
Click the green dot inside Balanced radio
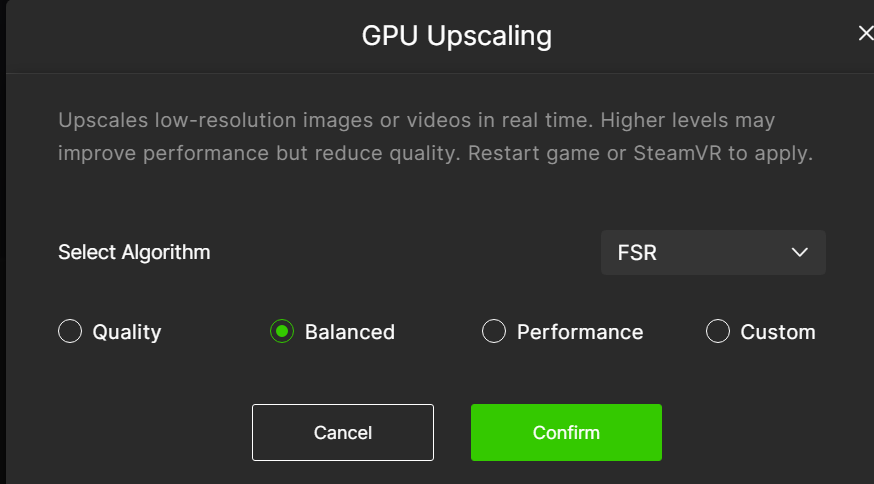pos(282,332)
